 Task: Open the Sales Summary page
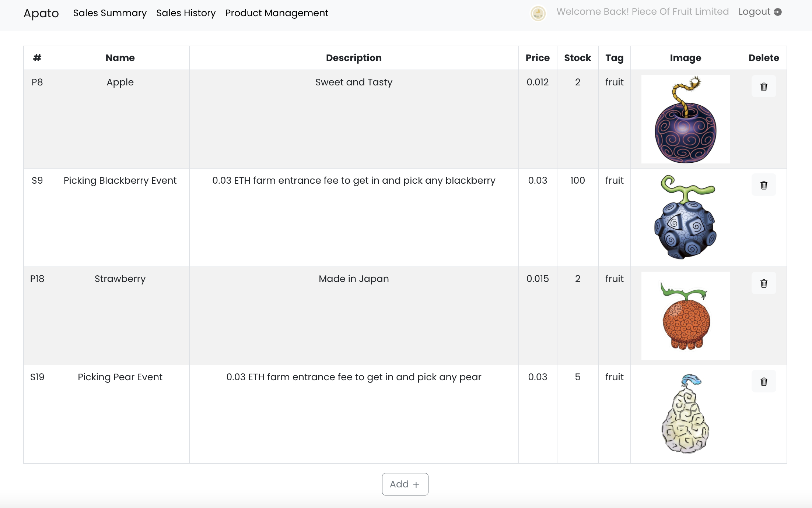coord(109,13)
